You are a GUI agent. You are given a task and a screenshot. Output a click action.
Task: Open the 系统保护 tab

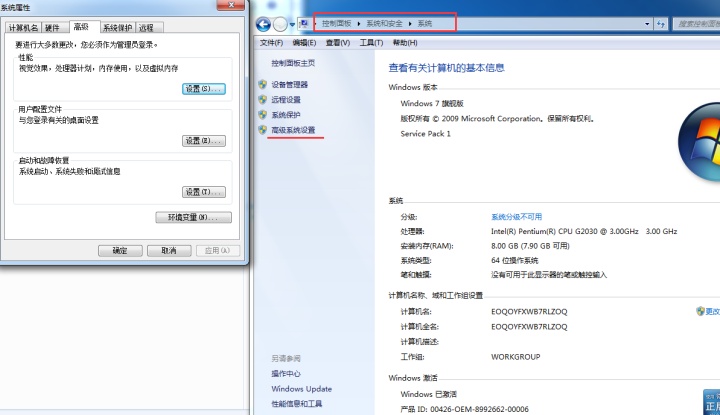click(x=117, y=28)
